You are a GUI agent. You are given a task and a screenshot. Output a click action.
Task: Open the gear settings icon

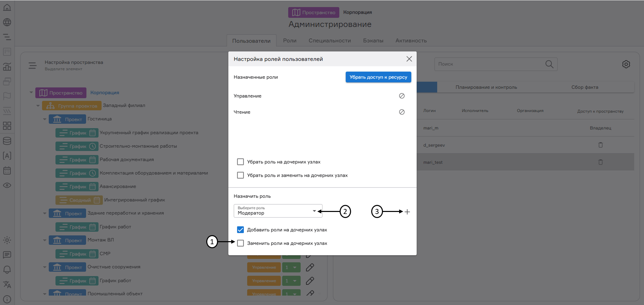pyautogui.click(x=626, y=64)
